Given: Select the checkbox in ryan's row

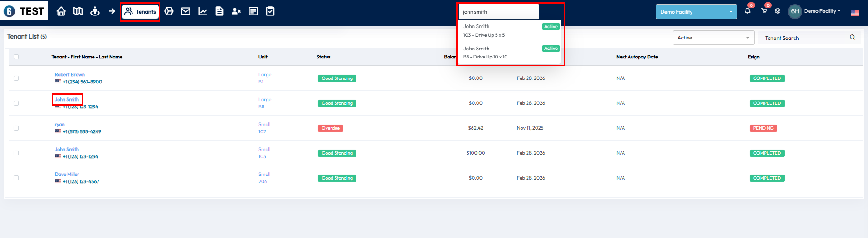Looking at the screenshot, I should coord(16,128).
